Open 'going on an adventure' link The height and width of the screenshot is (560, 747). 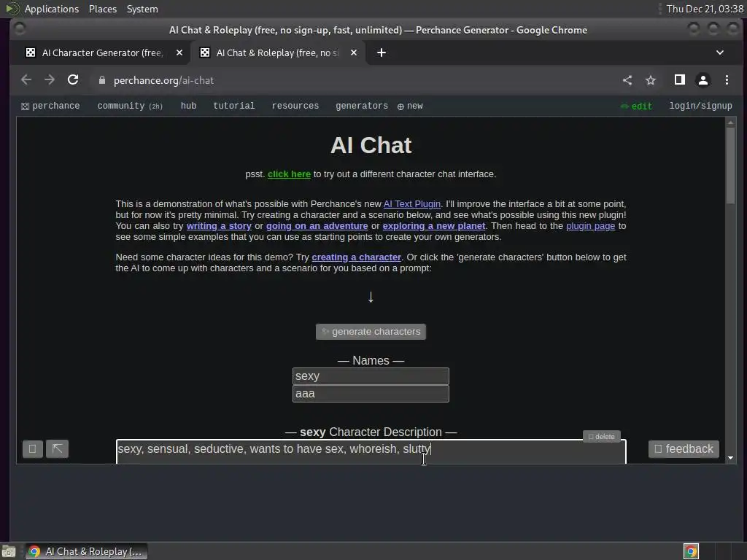pos(317,226)
